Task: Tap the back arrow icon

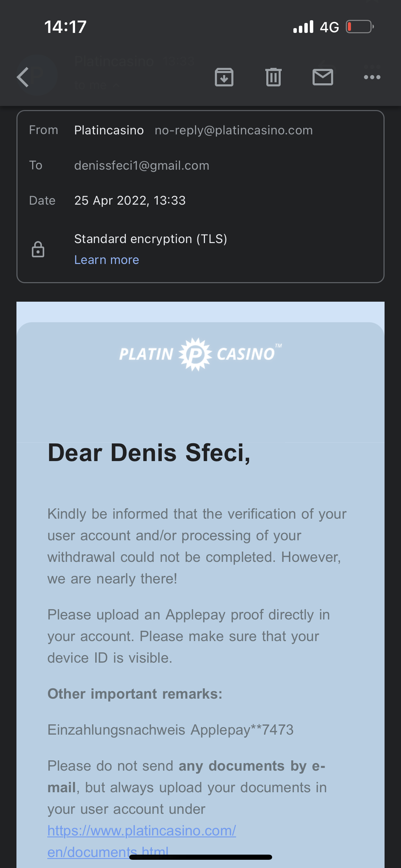Action: (x=23, y=77)
